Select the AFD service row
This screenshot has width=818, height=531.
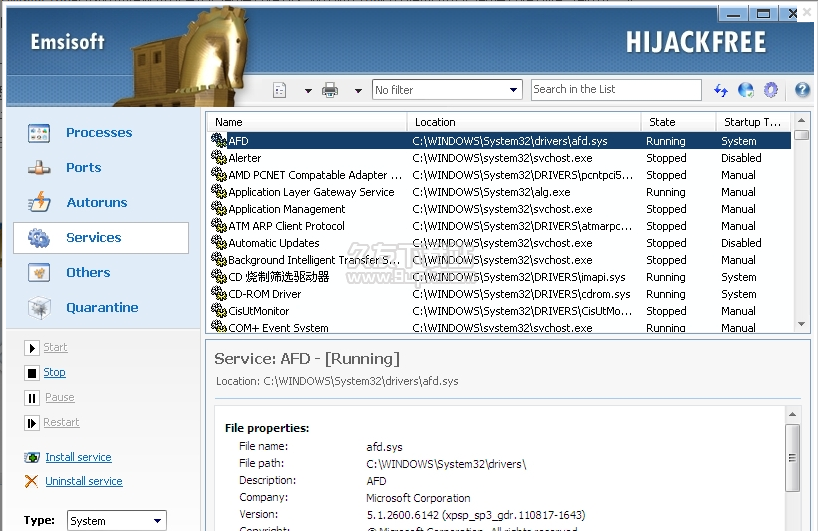499,141
